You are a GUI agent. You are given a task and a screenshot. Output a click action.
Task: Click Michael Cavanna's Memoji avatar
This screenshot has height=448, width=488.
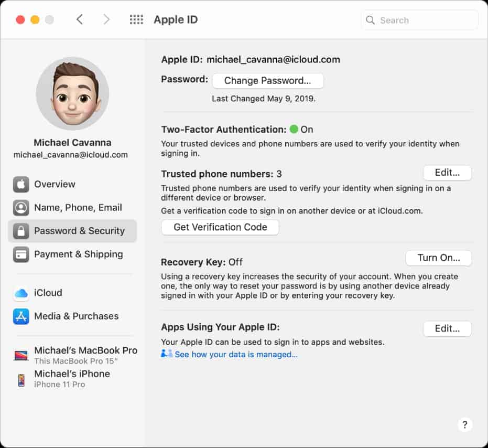[x=72, y=93]
